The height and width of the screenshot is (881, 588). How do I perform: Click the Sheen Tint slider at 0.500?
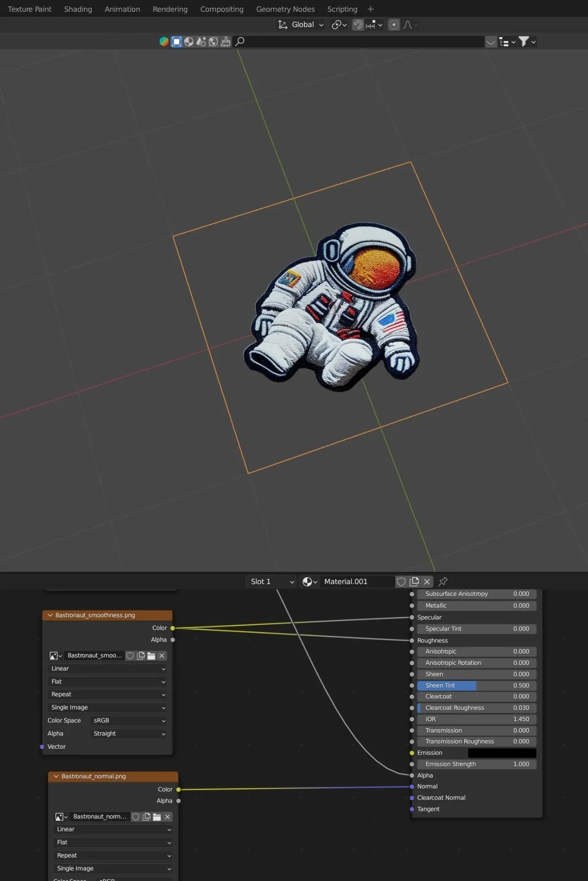click(x=477, y=685)
